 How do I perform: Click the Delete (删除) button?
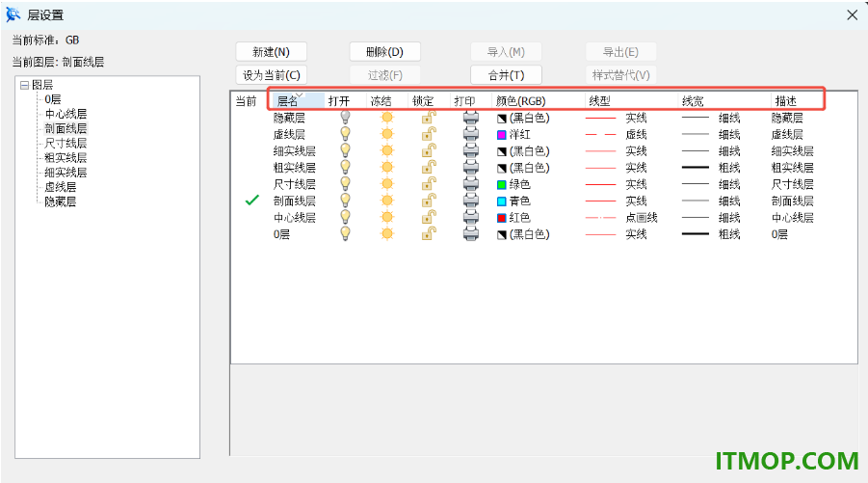[x=384, y=52]
